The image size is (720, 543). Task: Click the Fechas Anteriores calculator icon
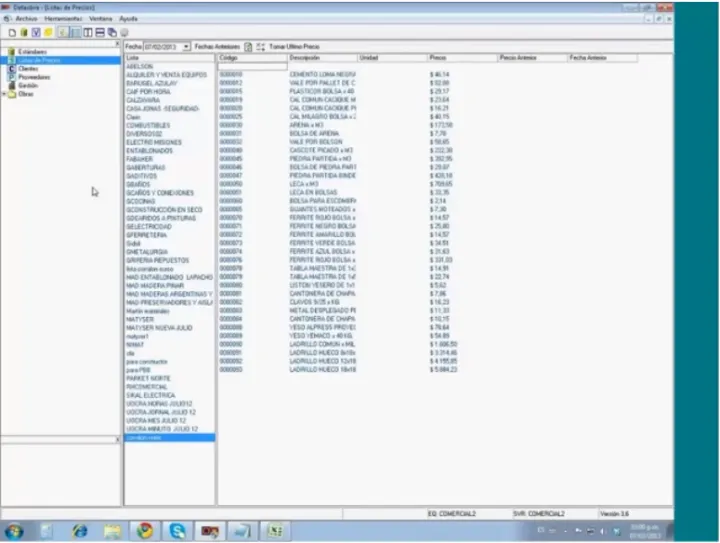coord(249,46)
